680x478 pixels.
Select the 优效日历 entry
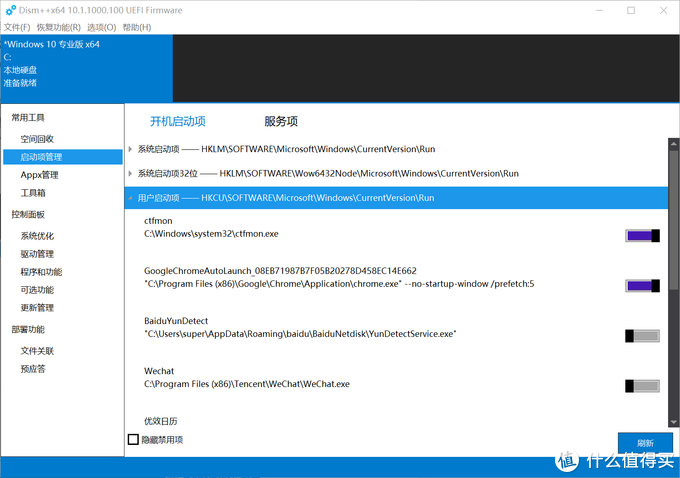[x=160, y=421]
